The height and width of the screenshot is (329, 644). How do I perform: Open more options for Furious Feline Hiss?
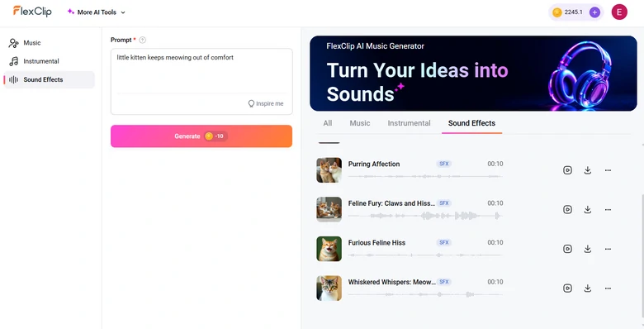pyautogui.click(x=608, y=249)
